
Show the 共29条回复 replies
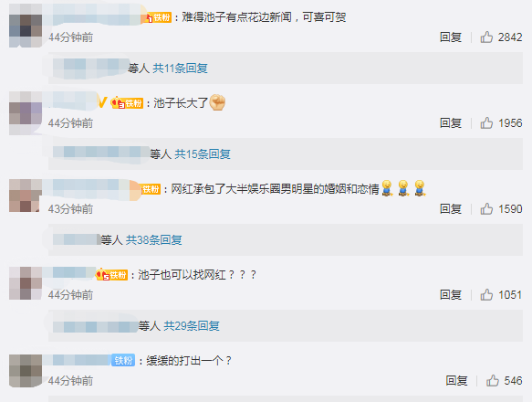coord(192,326)
